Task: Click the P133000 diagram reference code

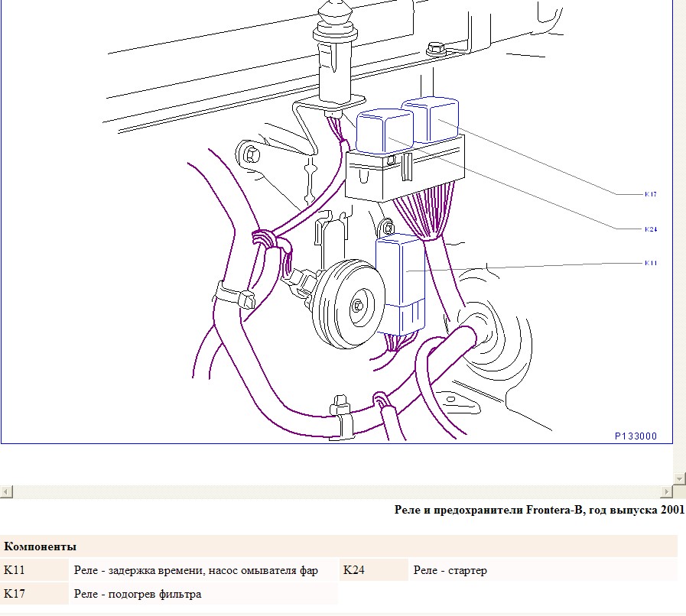Action: tap(636, 436)
